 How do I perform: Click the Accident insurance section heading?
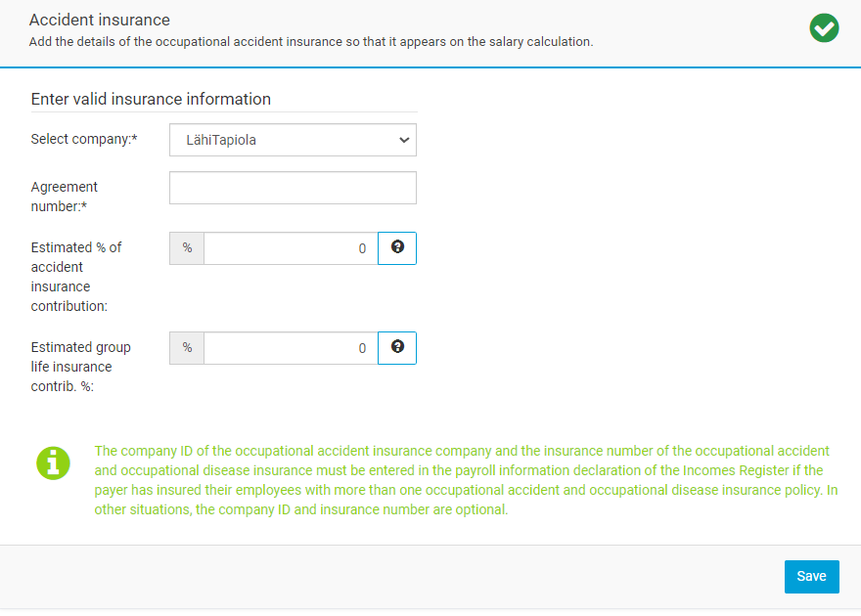click(100, 21)
